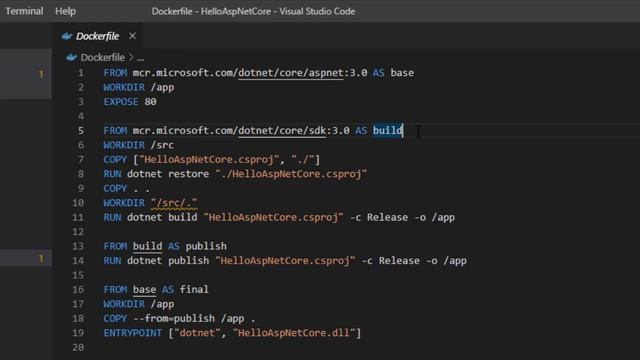Click the highlighted word "build" on line 5
Screen dimensions: 640x360
[x=387, y=131]
